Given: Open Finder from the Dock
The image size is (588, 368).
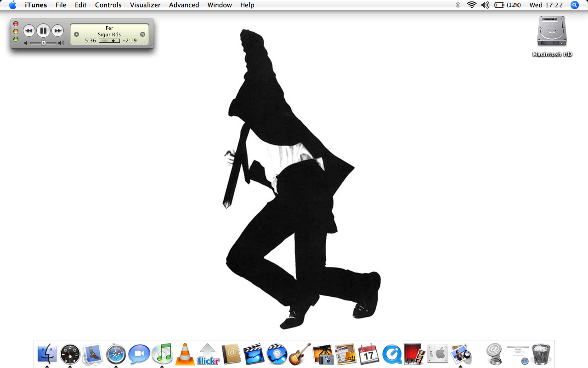Looking at the screenshot, I should [47, 354].
